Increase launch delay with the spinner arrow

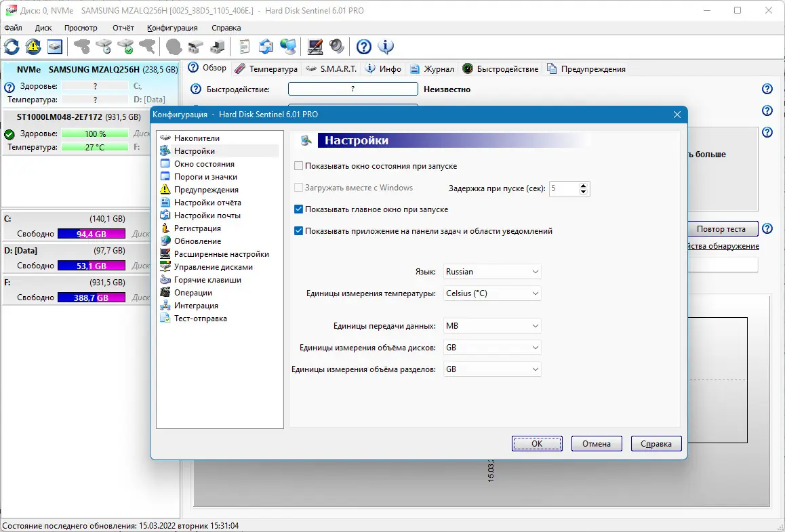584,186
